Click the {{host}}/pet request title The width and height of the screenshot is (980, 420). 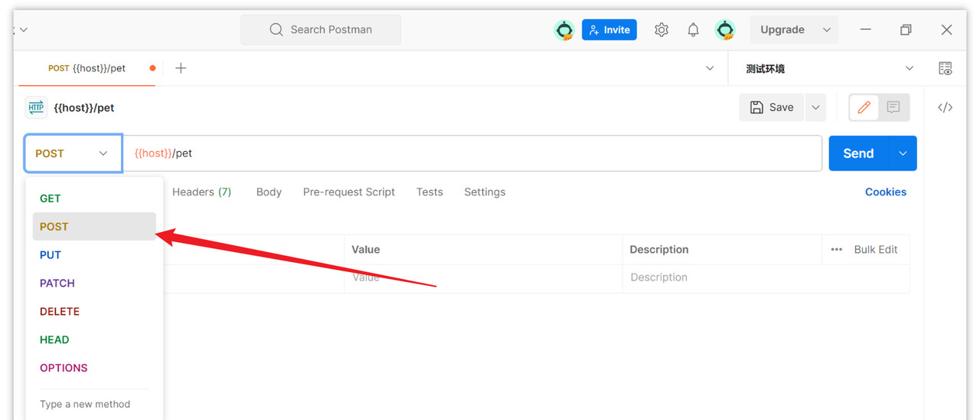[84, 107]
